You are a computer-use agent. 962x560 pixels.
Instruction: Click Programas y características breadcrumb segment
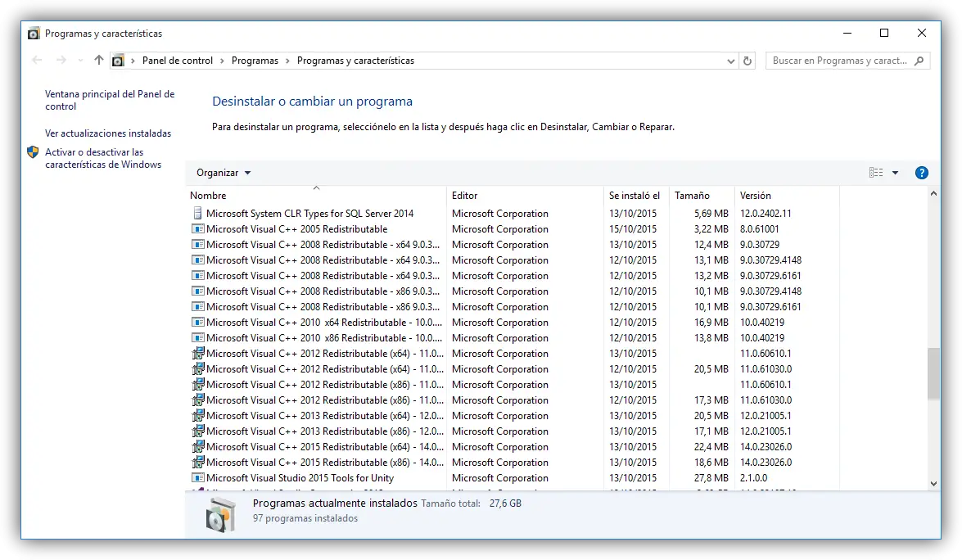point(355,61)
